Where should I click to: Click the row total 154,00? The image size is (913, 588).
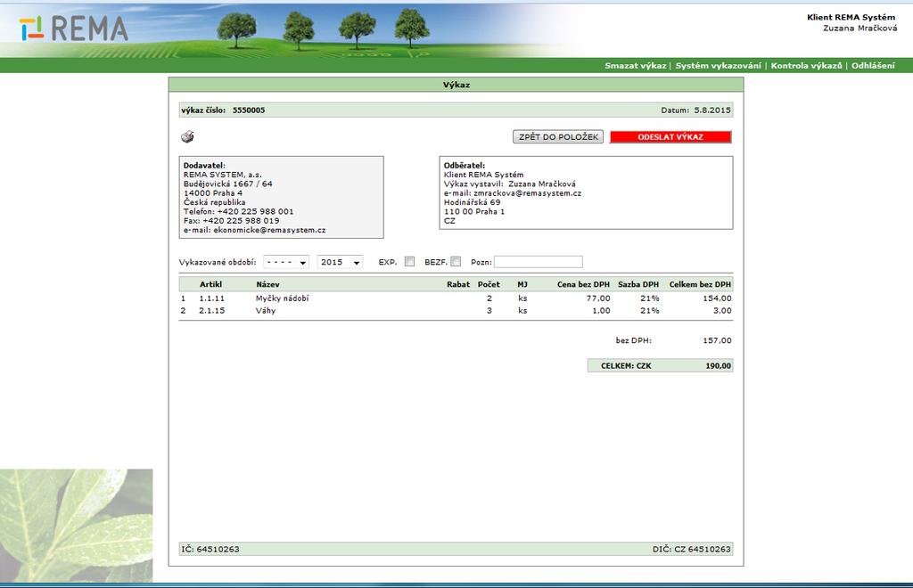pos(717,298)
